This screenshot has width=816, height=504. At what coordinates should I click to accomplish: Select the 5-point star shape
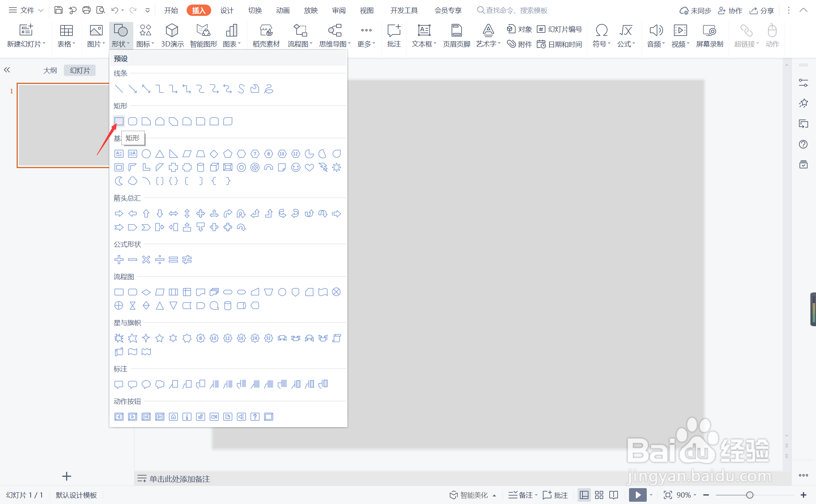pyautogui.click(x=160, y=338)
